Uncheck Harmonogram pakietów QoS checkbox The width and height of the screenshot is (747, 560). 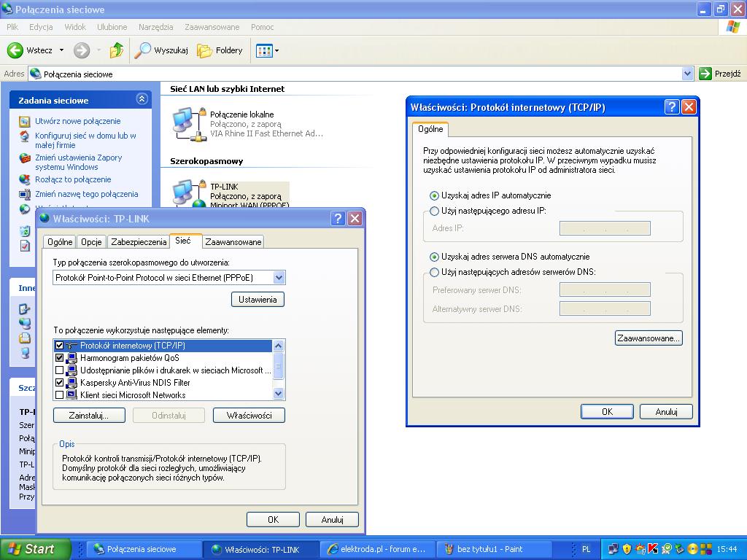tap(60, 358)
